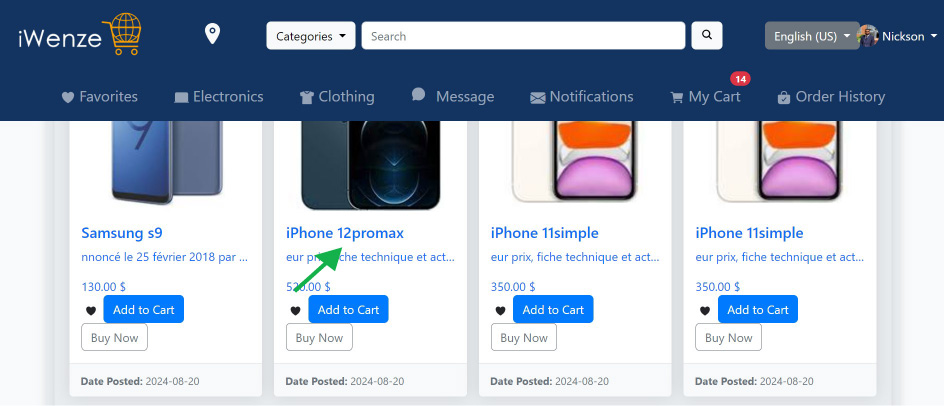Open the location pin icon
Image resolution: width=944 pixels, height=406 pixels.
click(212, 34)
